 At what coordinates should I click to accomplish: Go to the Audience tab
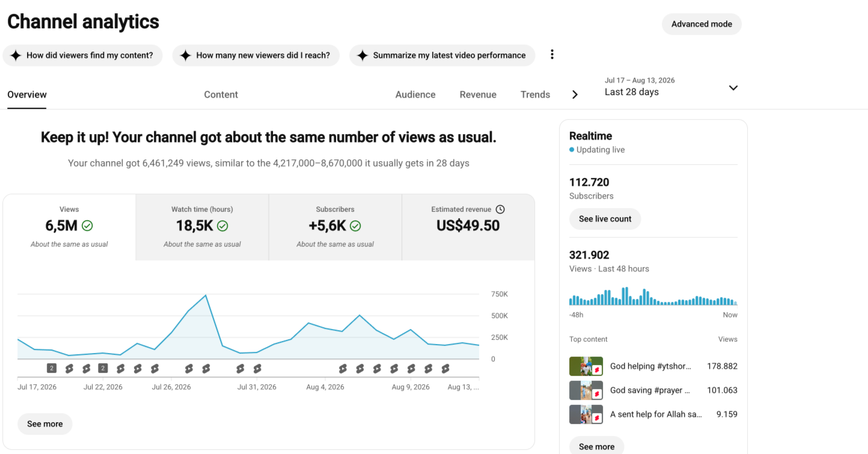point(415,94)
